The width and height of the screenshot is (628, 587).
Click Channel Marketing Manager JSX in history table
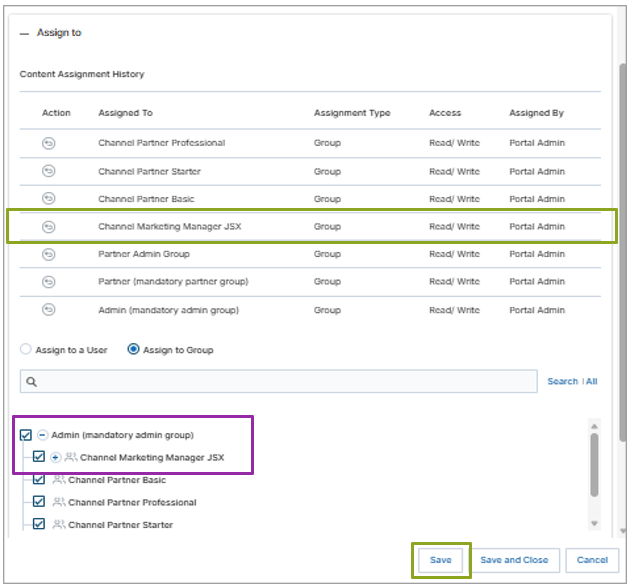tap(170, 227)
